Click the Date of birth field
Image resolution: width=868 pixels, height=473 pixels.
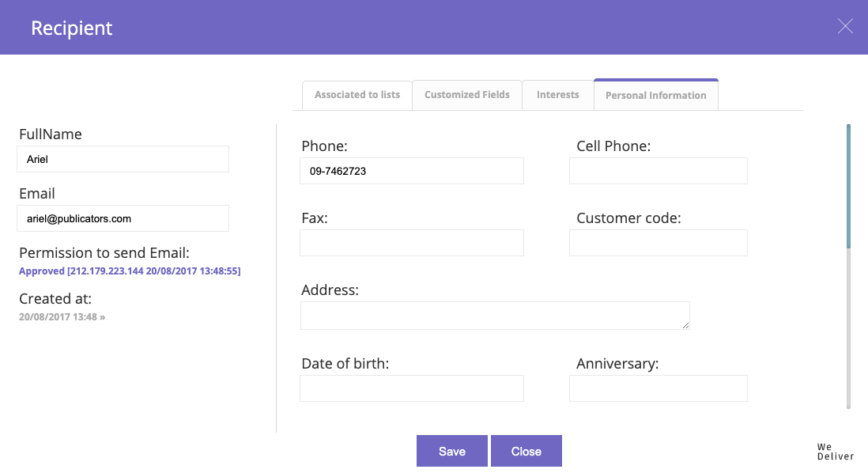[x=412, y=388]
